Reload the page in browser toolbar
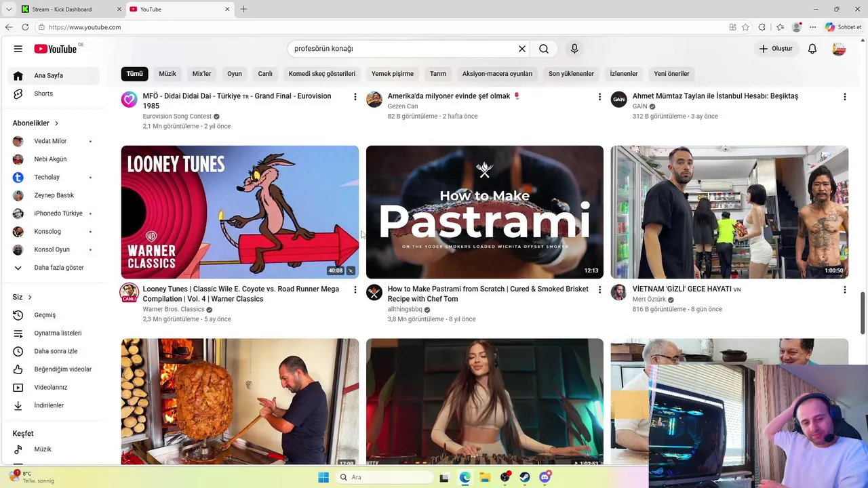 coord(25,27)
